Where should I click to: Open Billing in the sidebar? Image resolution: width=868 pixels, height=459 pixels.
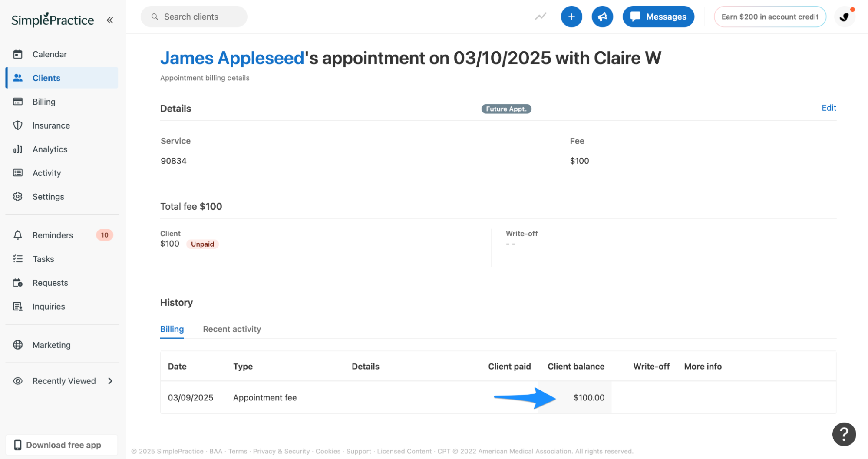[x=62, y=102]
